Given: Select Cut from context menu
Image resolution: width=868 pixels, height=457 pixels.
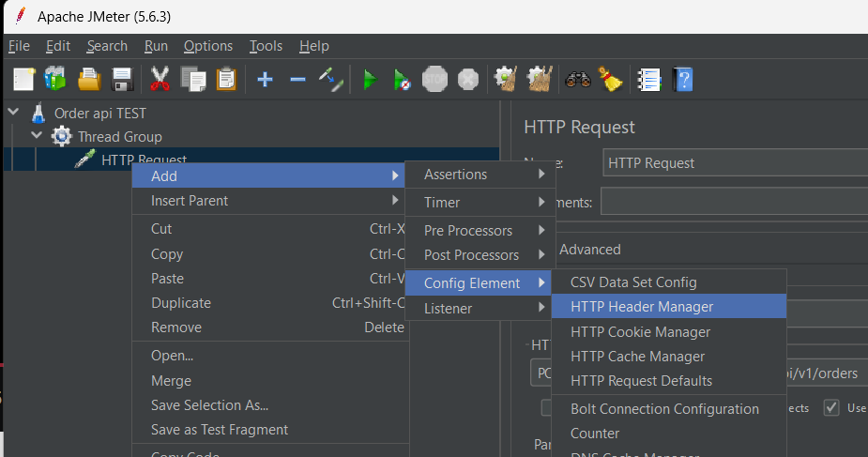Looking at the screenshot, I should click(x=269, y=229).
